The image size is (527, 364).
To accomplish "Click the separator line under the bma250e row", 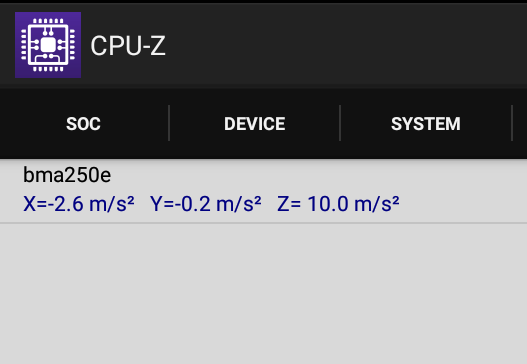I will [x=264, y=223].
